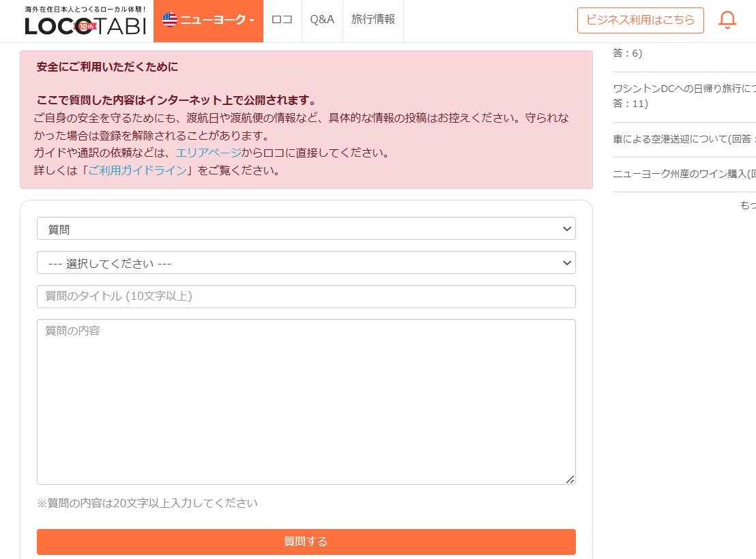Image resolution: width=756 pixels, height=559 pixels.
Task: Grab the textarea resize handle
Action: tap(570, 479)
